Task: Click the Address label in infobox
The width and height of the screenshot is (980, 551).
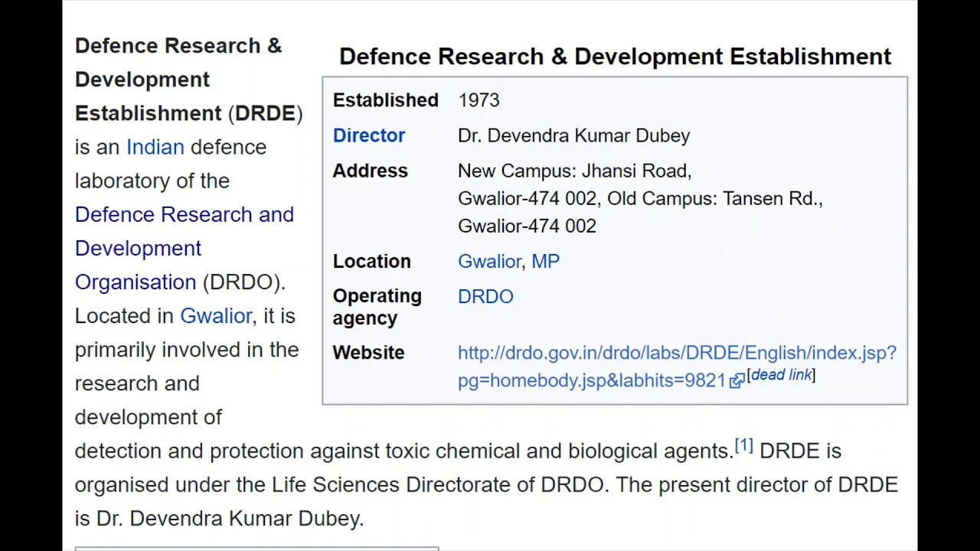Action: [x=370, y=171]
